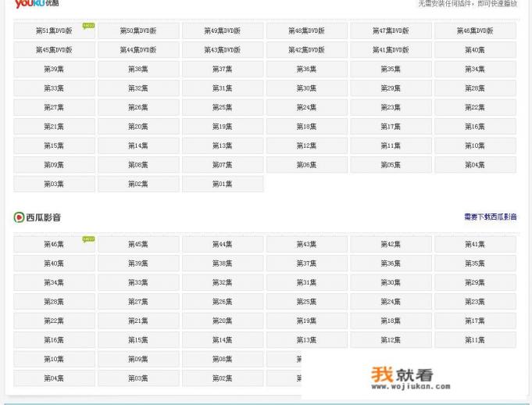Play 第09集 under 西瓜影音
The width and height of the screenshot is (532, 405).
pos(138,359)
